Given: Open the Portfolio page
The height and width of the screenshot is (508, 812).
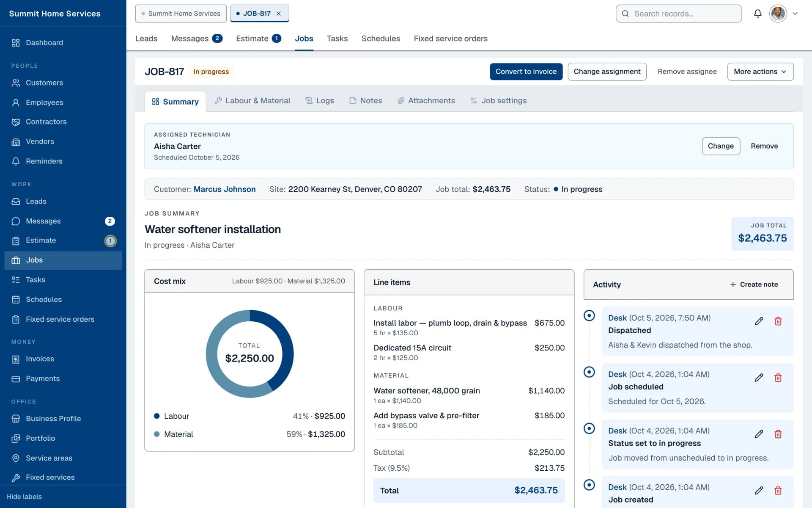Looking at the screenshot, I should tap(63, 438).
